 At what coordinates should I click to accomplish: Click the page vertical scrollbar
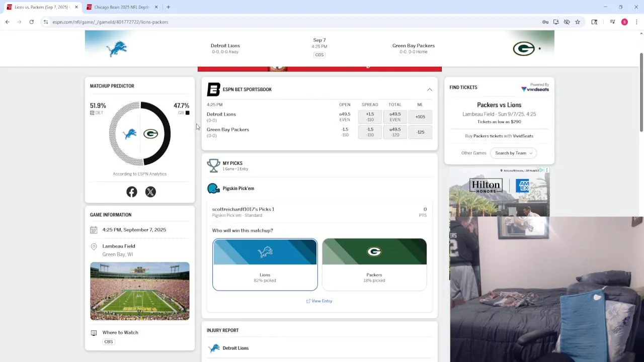coord(641,93)
